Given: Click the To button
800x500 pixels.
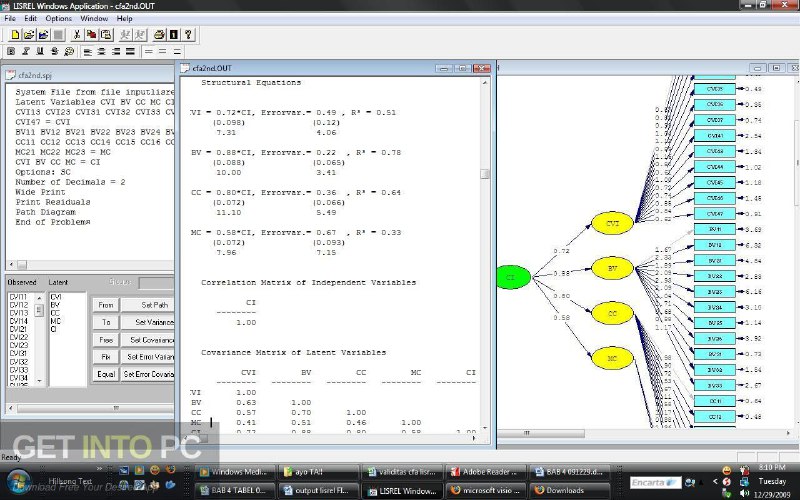Looking at the screenshot, I should coord(106,322).
